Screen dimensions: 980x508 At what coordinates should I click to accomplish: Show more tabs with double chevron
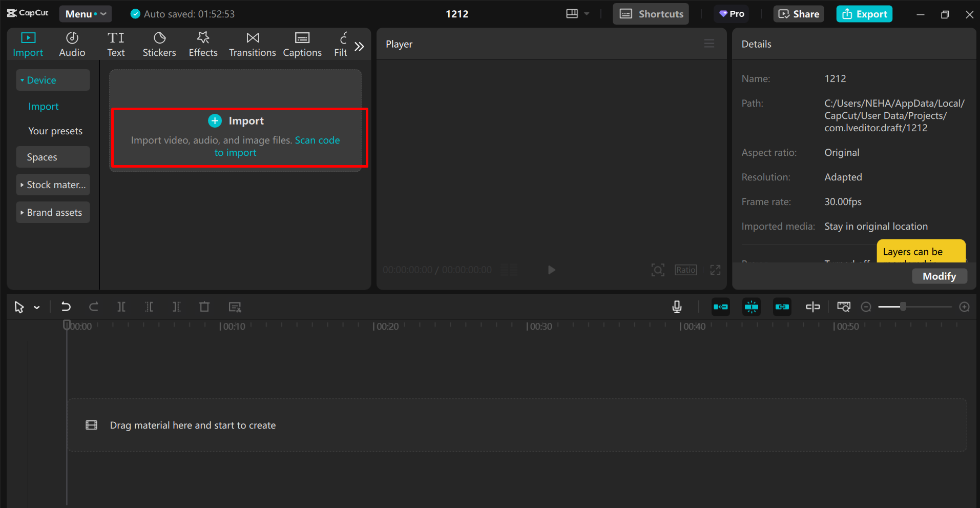pos(360,47)
